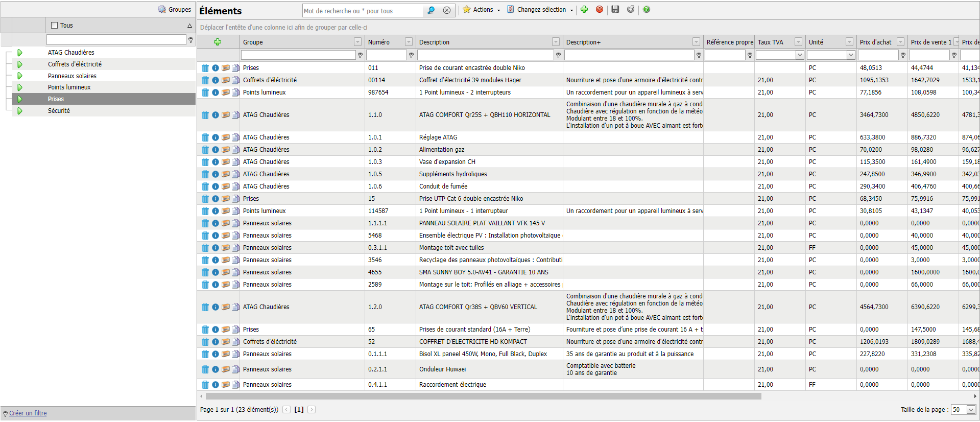Open the Actions menu

click(x=482, y=9)
